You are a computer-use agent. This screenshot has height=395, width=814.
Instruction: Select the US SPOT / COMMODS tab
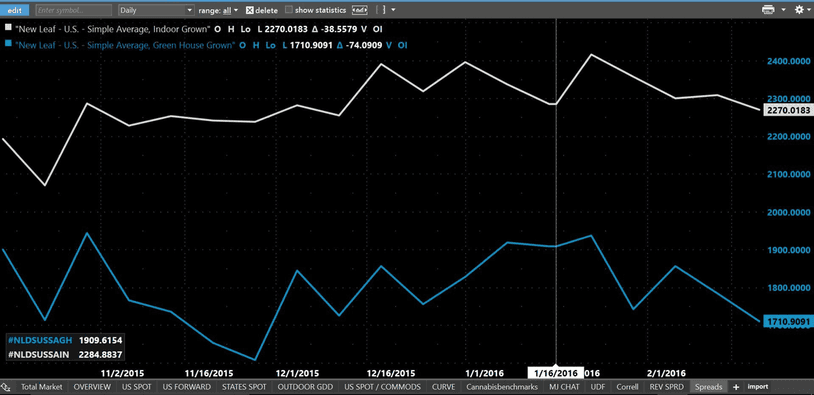click(x=383, y=387)
